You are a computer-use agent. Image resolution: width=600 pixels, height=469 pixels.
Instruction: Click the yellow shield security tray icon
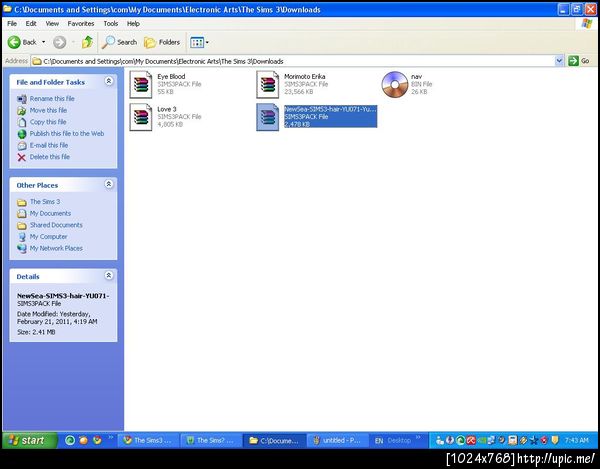555,440
